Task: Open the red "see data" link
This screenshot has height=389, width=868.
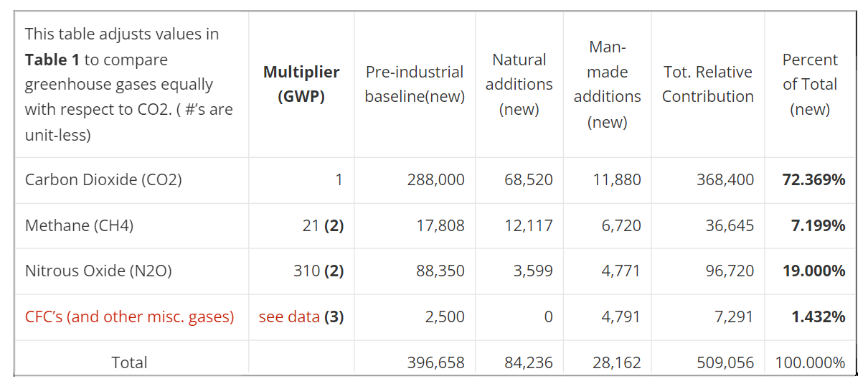Action: (x=289, y=317)
